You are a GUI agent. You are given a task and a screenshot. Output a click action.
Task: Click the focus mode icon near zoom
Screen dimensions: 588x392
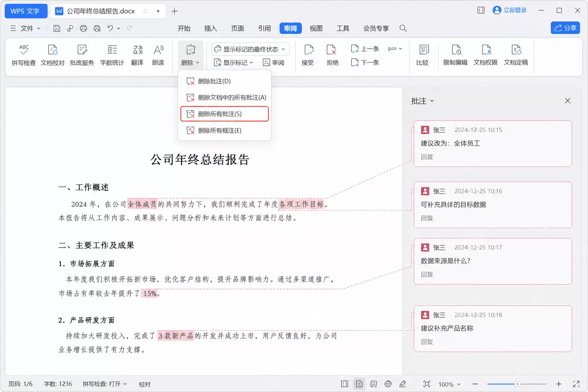point(427,384)
